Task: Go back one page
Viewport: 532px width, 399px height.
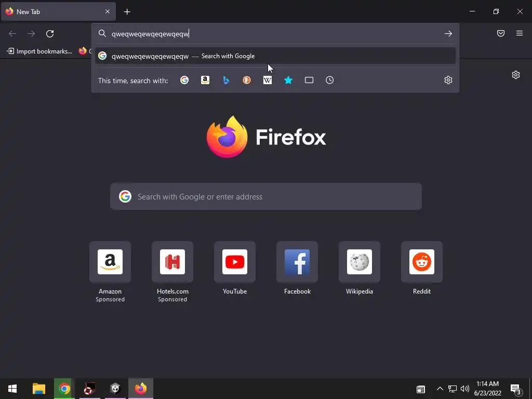Action: pyautogui.click(x=12, y=34)
